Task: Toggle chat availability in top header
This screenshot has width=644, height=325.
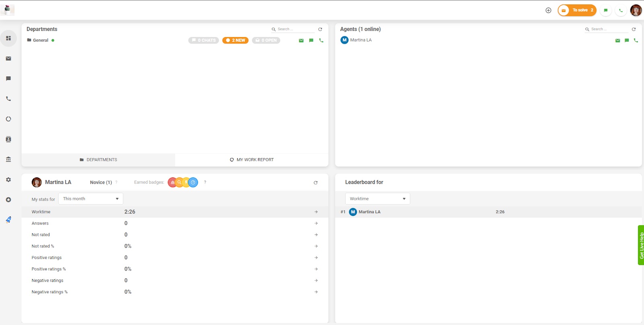Action: [605, 10]
